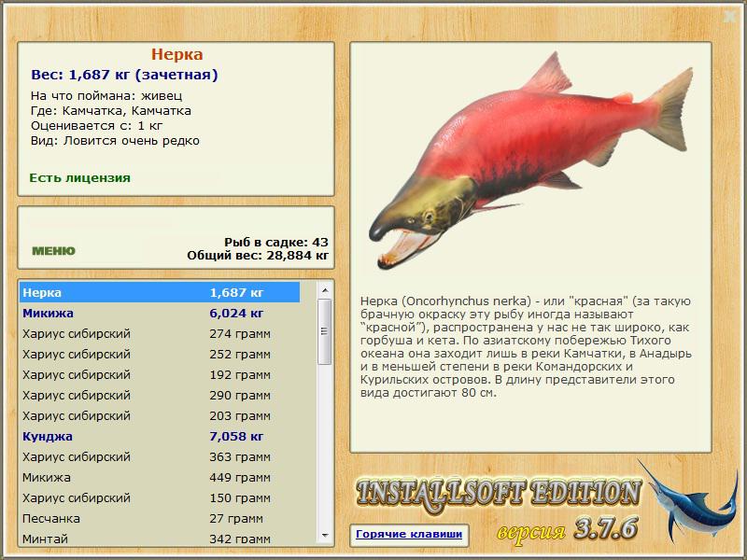Select Хариус сибирский 290 грамм row
This screenshot has width=747, height=560.
pos(160,395)
